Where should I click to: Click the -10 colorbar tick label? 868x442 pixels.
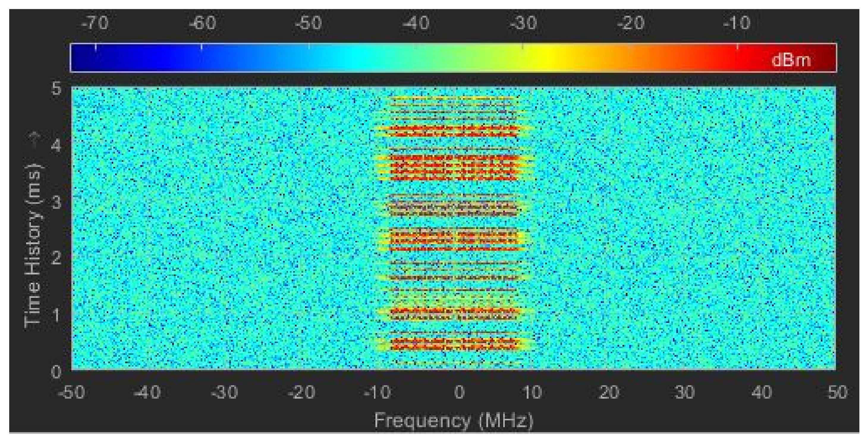click(737, 23)
